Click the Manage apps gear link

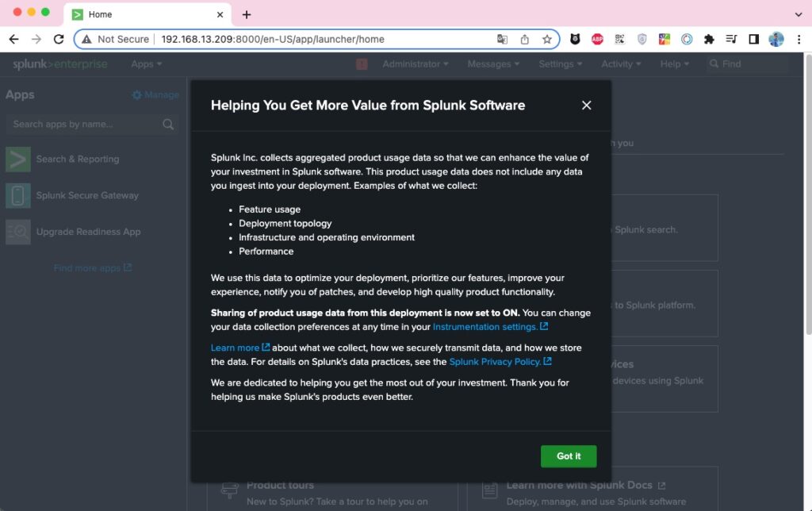(x=155, y=95)
